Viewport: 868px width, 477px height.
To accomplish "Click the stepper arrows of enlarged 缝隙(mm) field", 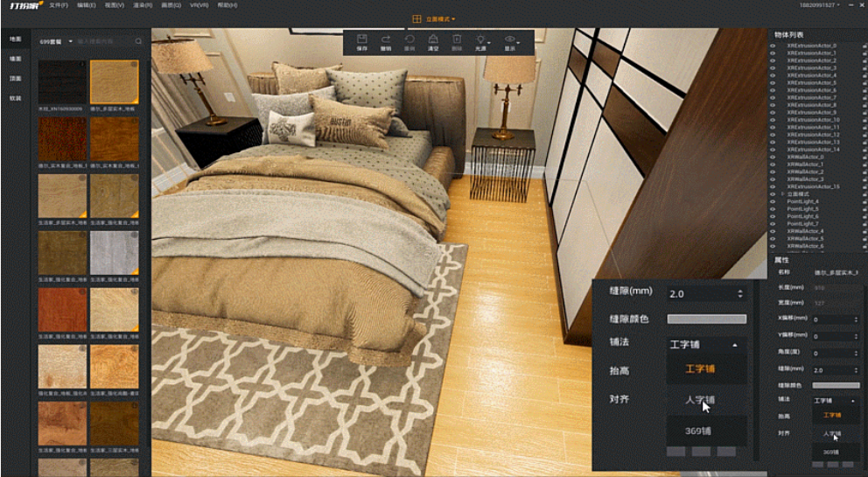I will [740, 293].
